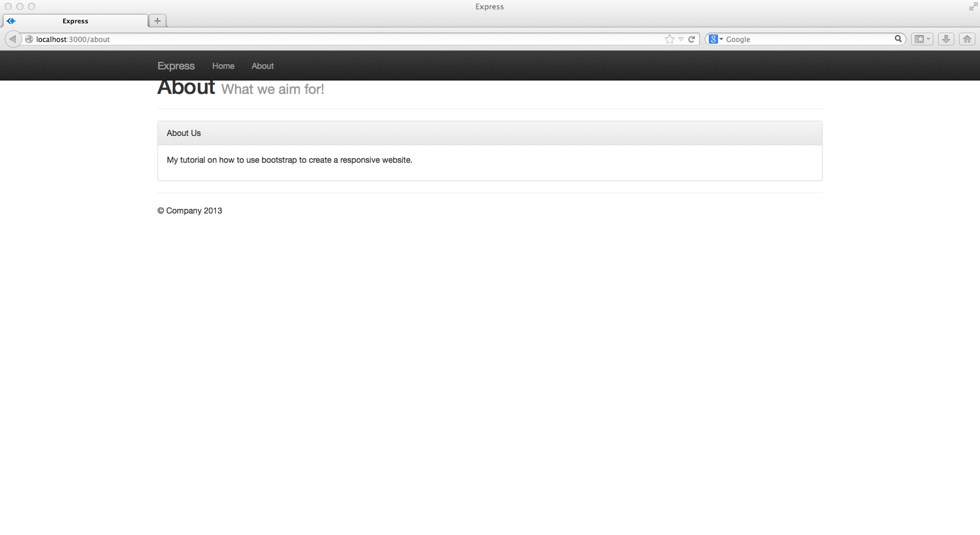The height and width of the screenshot is (535, 980).
Task: Click the browser back arrow button
Action: click(13, 39)
